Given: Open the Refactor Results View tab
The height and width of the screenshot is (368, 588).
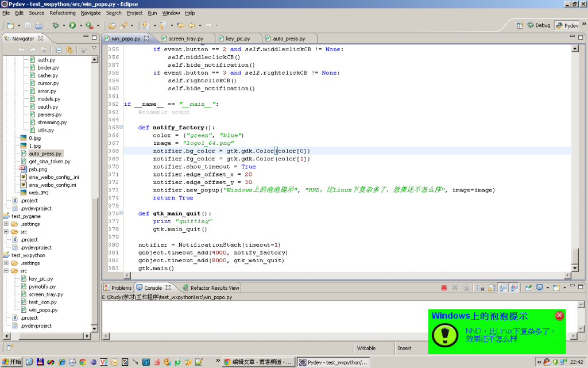Looking at the screenshot, I should tap(211, 287).
